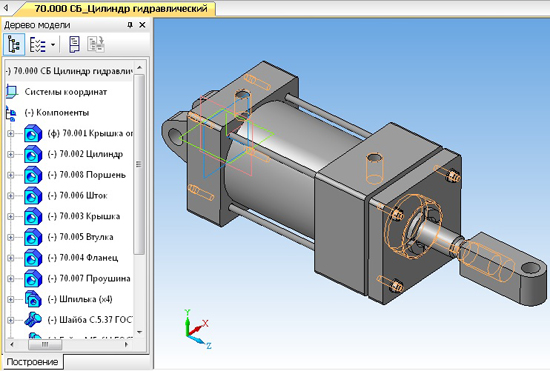Pin the Дерево модели panel
The image size is (550, 371).
130,25
